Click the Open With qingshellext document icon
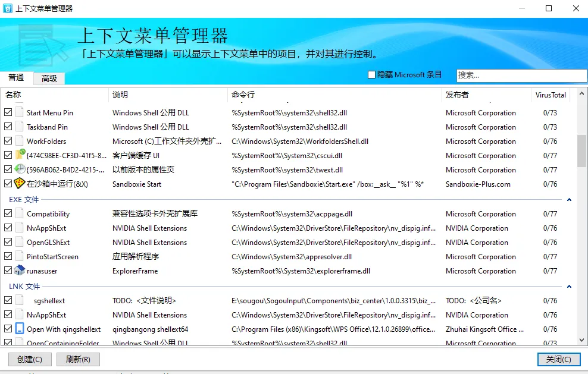This screenshot has width=588, height=374. click(x=20, y=329)
